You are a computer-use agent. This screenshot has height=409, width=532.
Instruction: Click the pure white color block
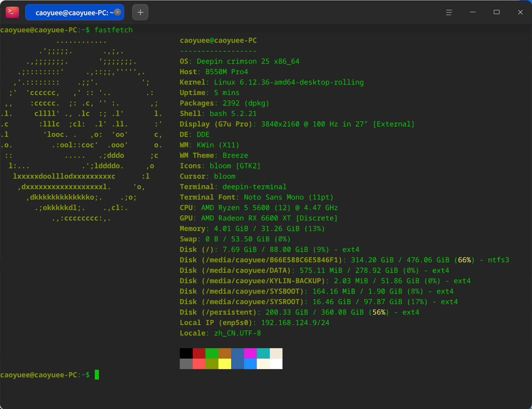click(276, 364)
